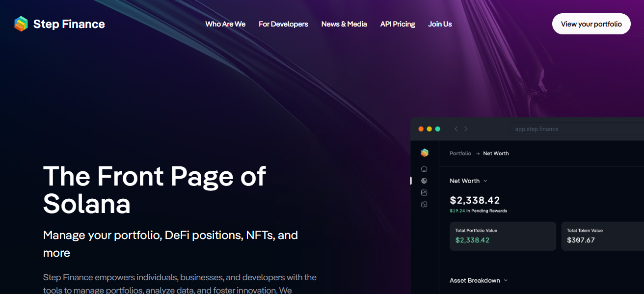Click the Step Finance empowers individuals paragraph
644x294 pixels.
tap(180, 284)
